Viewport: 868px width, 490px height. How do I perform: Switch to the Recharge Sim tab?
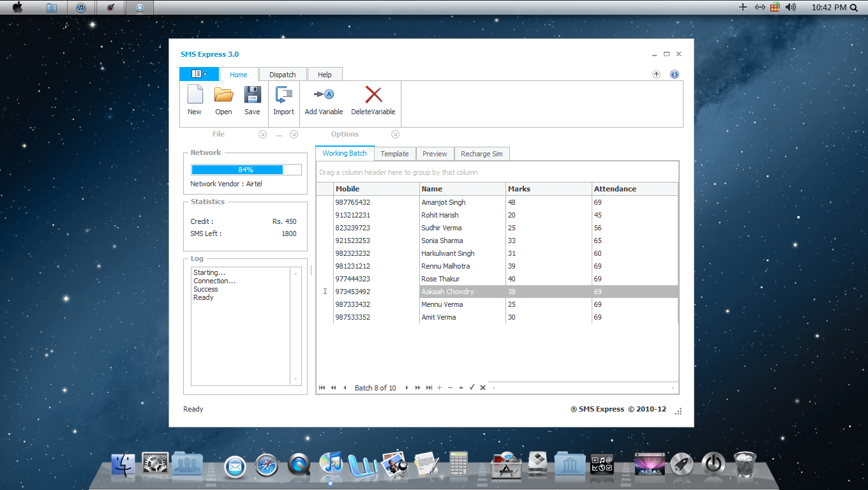pyautogui.click(x=481, y=154)
